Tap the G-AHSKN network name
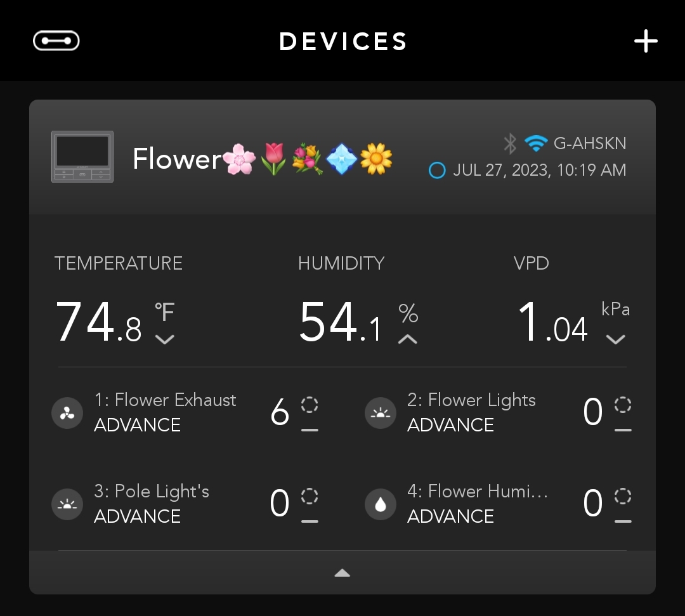Screen dimensions: 685x616 tap(590, 143)
